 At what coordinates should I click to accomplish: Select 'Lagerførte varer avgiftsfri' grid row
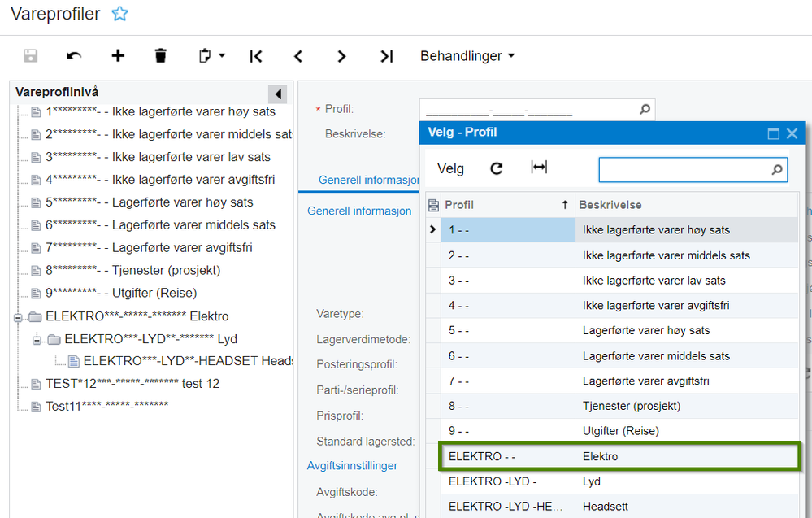coord(611,381)
